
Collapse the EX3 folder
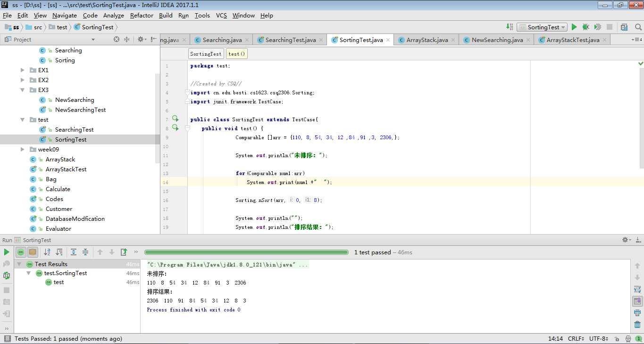(x=22, y=90)
